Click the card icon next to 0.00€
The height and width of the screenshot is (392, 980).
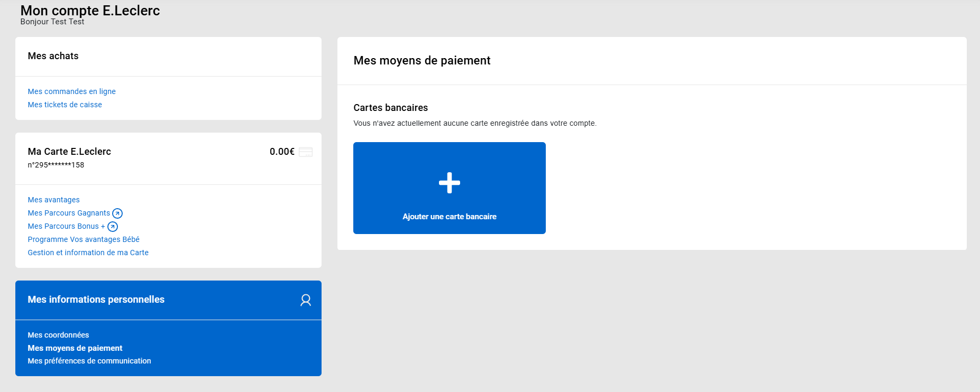[306, 152]
